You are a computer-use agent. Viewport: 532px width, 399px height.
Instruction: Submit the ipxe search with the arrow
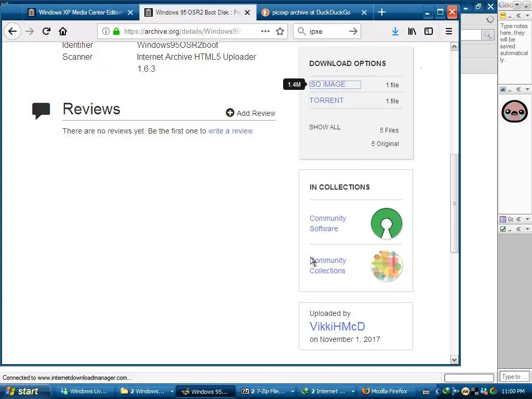(353, 31)
